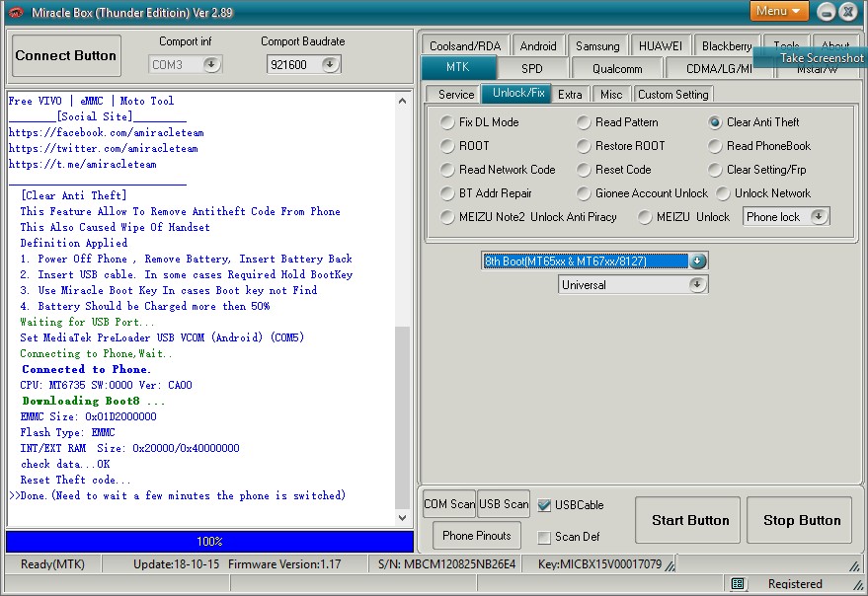Enable the Scan Def checkbox

(x=544, y=537)
